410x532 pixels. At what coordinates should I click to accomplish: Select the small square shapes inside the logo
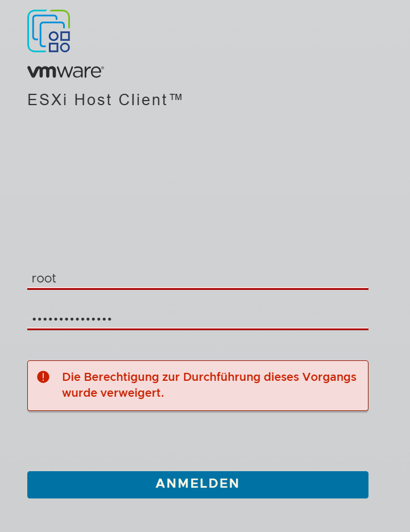(59, 41)
